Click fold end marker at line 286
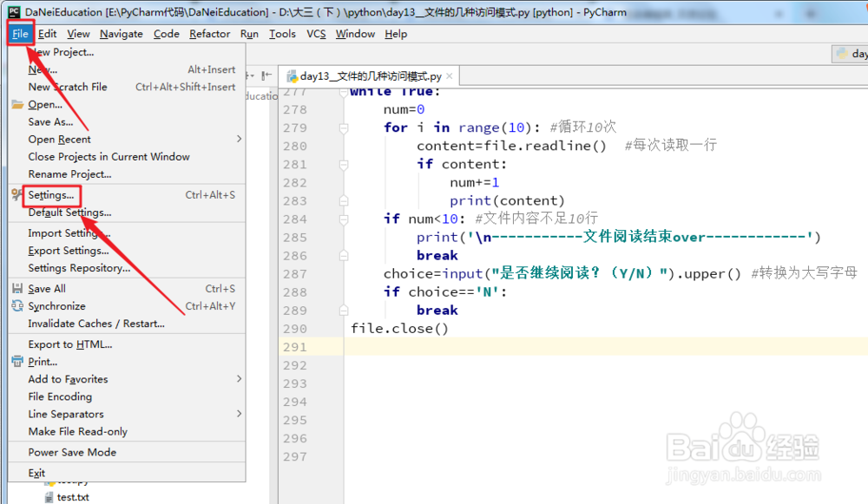Image resolution: width=868 pixels, height=504 pixels. 344,256
